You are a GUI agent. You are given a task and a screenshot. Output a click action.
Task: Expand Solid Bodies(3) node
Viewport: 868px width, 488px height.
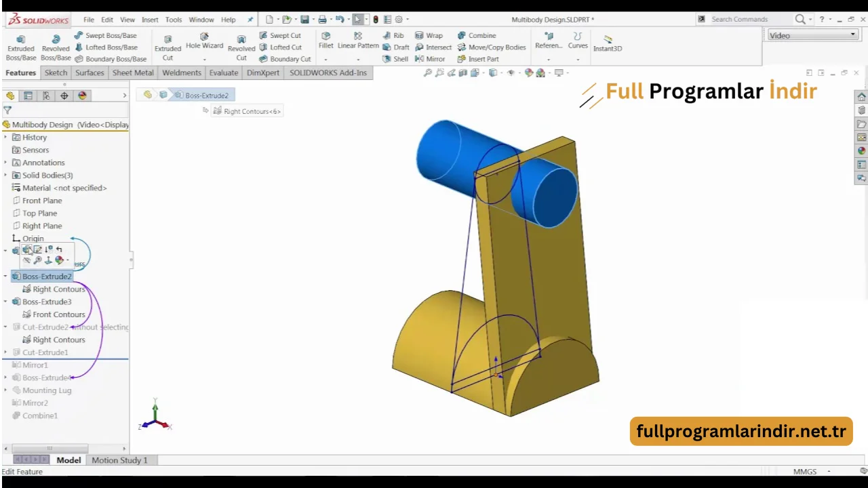(x=6, y=175)
